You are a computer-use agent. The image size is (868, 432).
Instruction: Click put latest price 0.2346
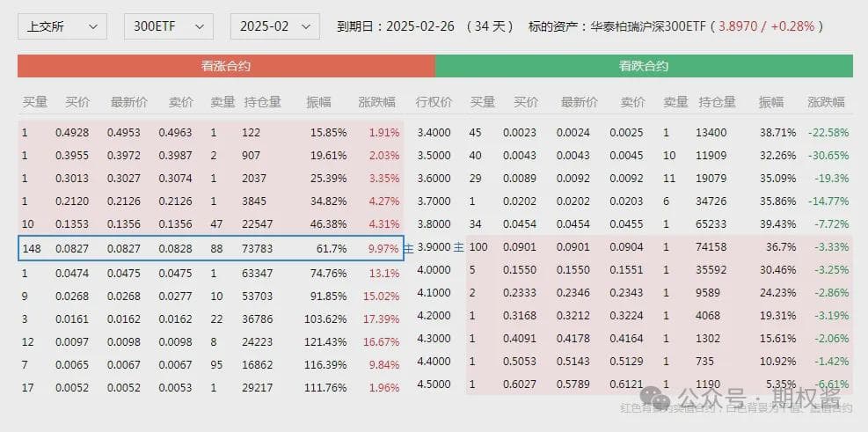click(x=573, y=293)
